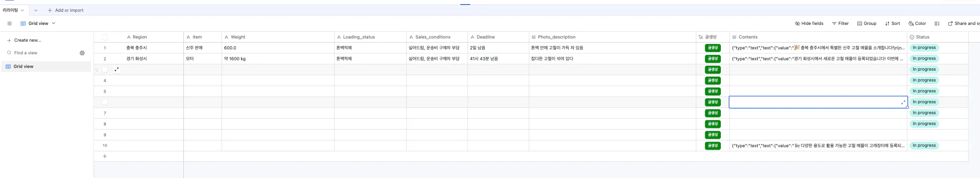Click the single select icon in the Status header
Image resolution: width=980 pixels, height=178 pixels.
tap(912, 37)
